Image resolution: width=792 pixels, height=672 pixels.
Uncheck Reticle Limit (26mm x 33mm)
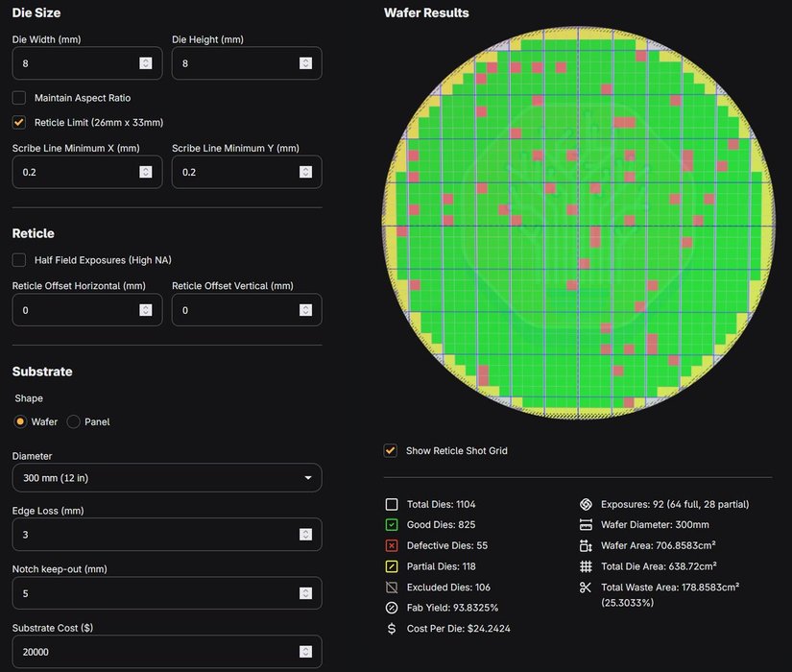click(x=19, y=123)
